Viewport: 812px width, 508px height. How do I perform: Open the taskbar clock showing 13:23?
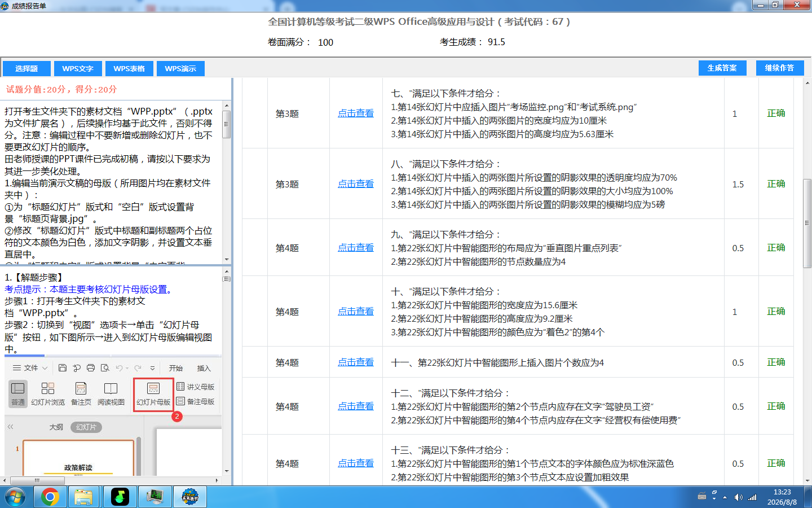(x=782, y=497)
